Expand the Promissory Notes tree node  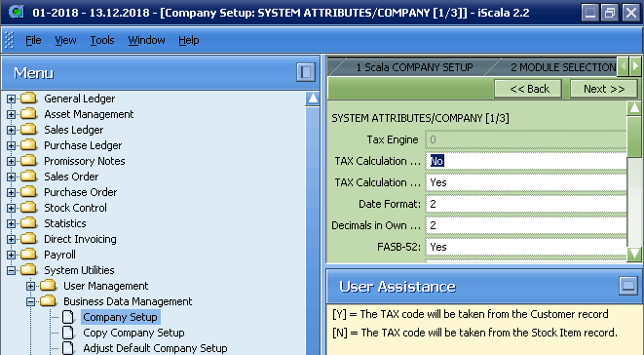[x=11, y=161]
